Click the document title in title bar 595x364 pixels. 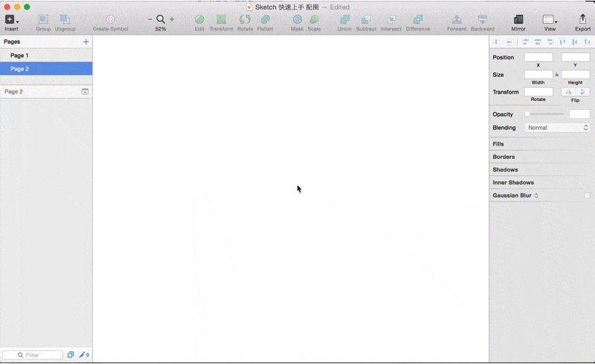(x=286, y=7)
